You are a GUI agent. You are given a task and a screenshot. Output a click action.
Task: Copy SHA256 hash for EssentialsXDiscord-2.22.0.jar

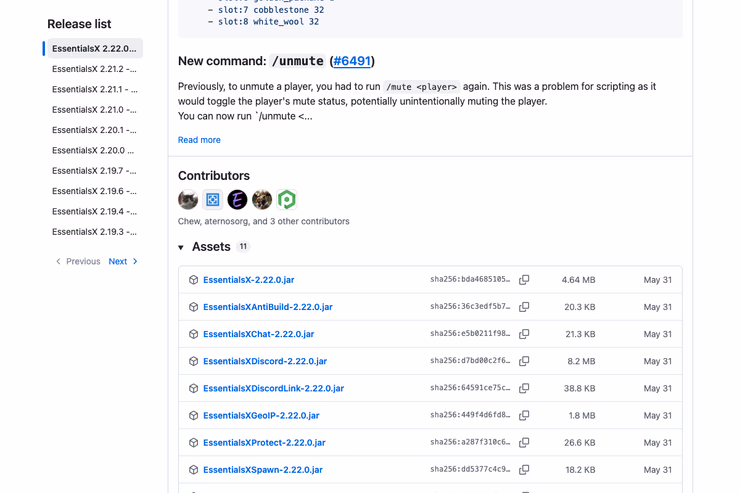pyautogui.click(x=524, y=361)
